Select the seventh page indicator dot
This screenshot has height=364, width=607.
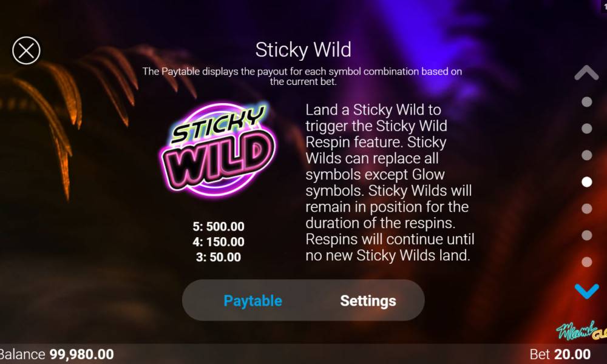[x=586, y=262]
